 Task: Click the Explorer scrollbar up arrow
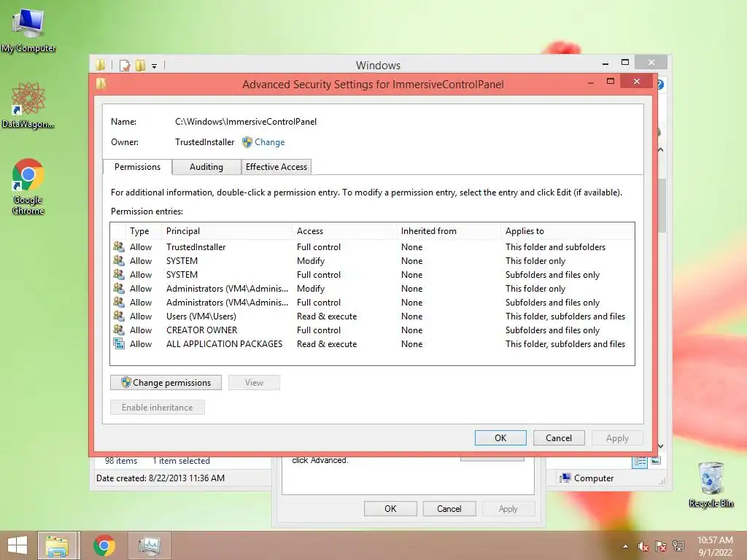tap(661, 149)
